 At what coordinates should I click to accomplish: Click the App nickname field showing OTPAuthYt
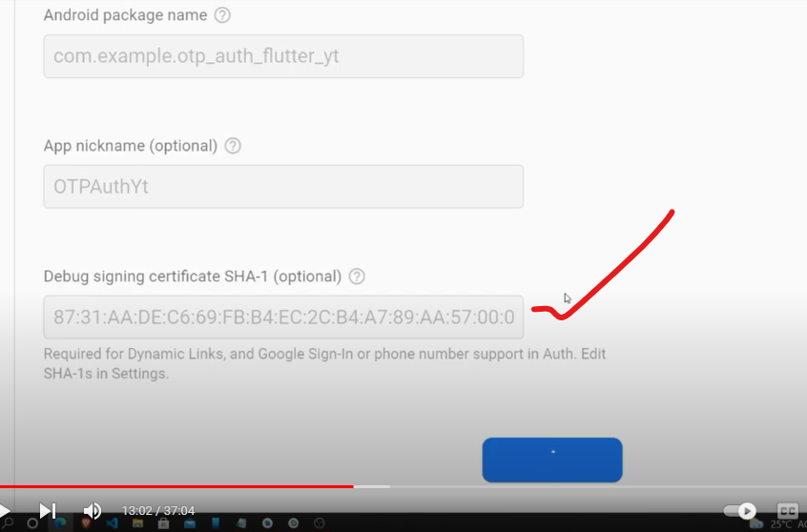(x=282, y=187)
